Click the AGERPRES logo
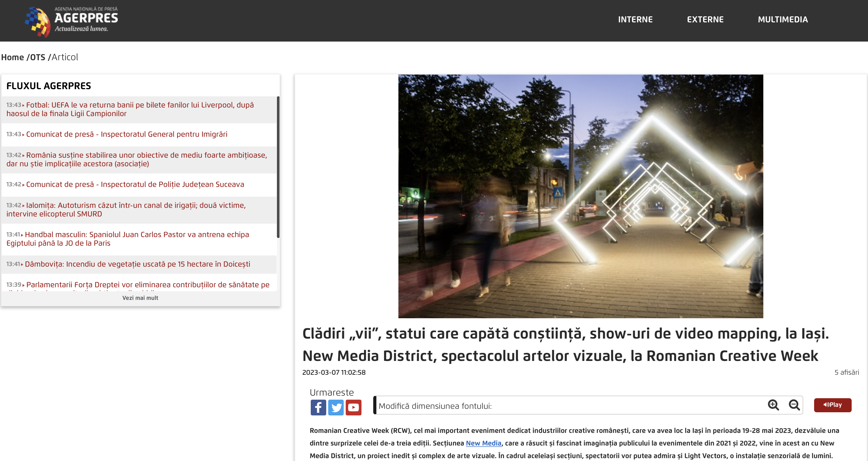Screen dimensions: 868x461 (x=71, y=21)
